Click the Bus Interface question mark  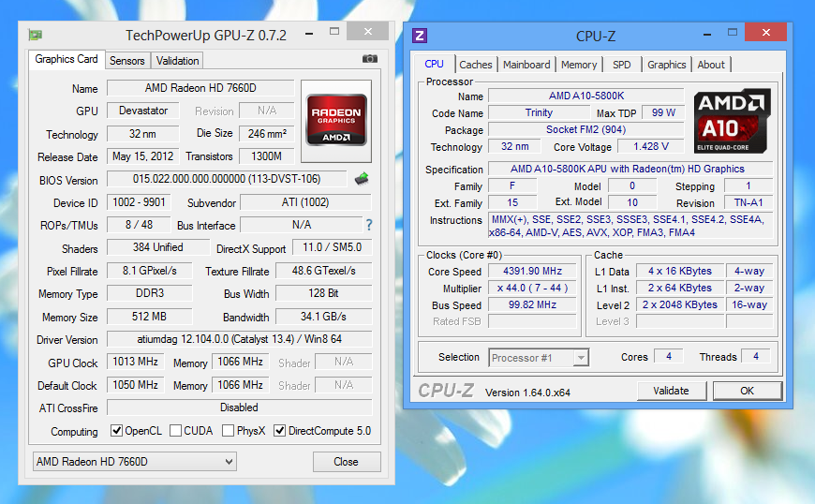point(368,225)
